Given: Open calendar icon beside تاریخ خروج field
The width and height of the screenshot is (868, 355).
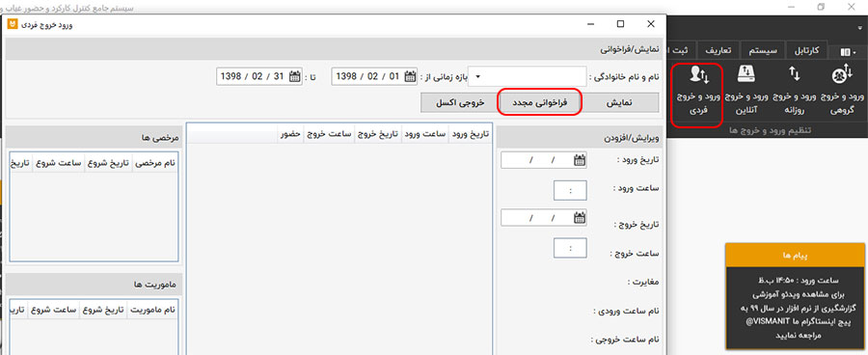Looking at the screenshot, I should click(580, 217).
